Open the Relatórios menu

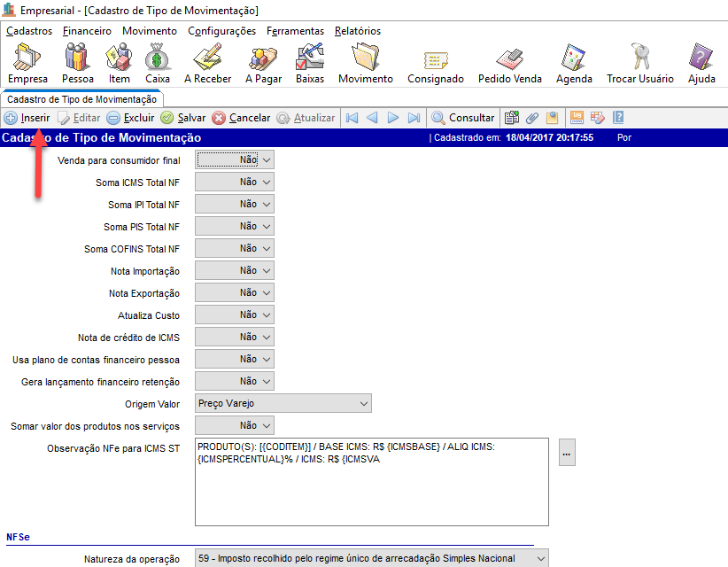pos(357,31)
